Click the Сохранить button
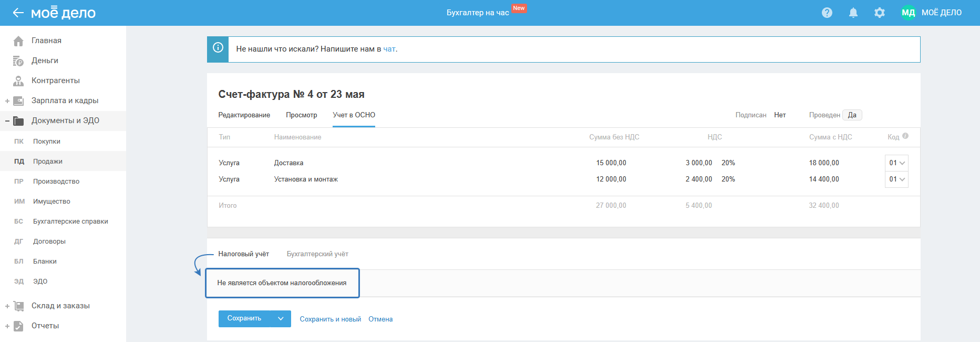 tap(244, 318)
